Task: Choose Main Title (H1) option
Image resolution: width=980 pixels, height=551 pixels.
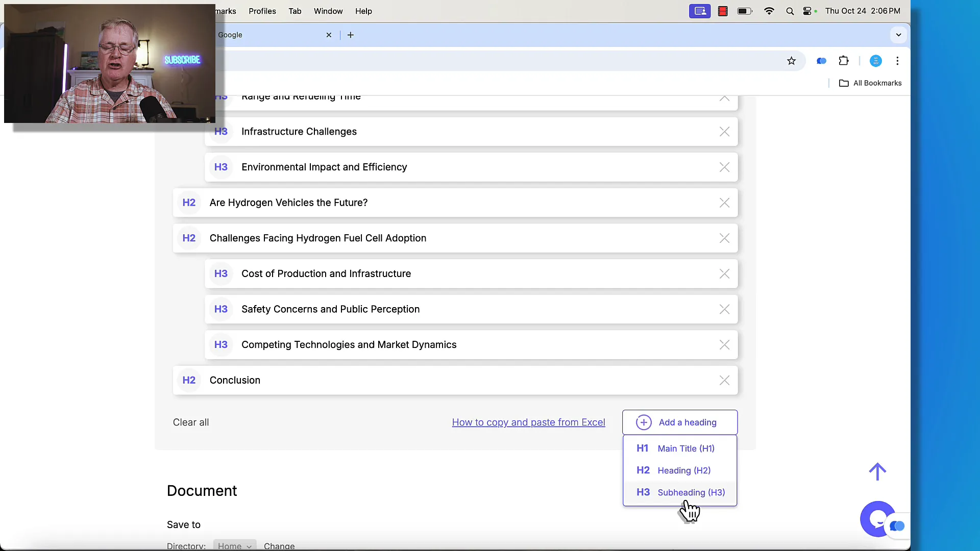Action: point(680,448)
